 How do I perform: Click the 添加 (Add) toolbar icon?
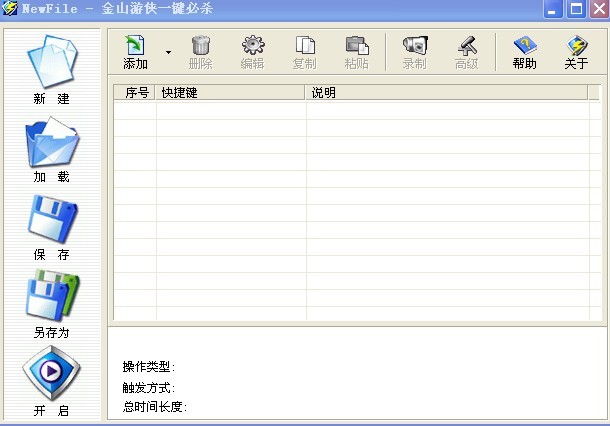point(135,46)
